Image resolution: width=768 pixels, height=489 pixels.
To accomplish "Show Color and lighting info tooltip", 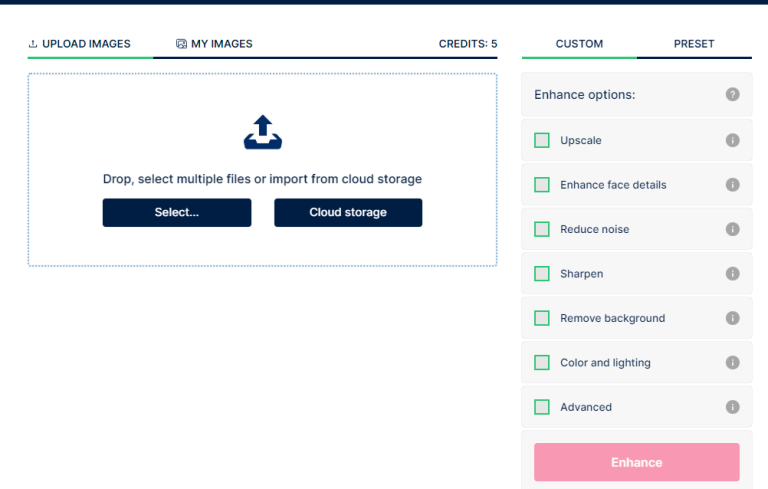I will coord(732,363).
